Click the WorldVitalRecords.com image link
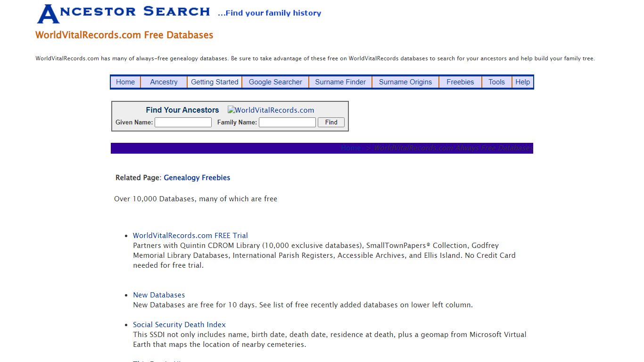 click(x=271, y=110)
